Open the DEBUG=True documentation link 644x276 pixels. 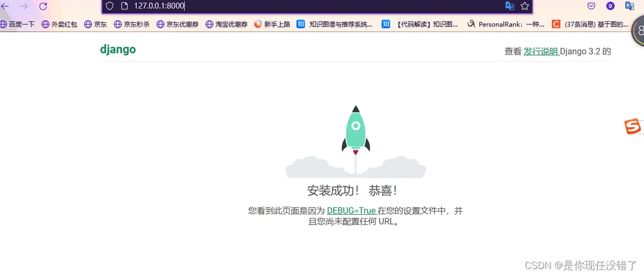click(x=352, y=211)
